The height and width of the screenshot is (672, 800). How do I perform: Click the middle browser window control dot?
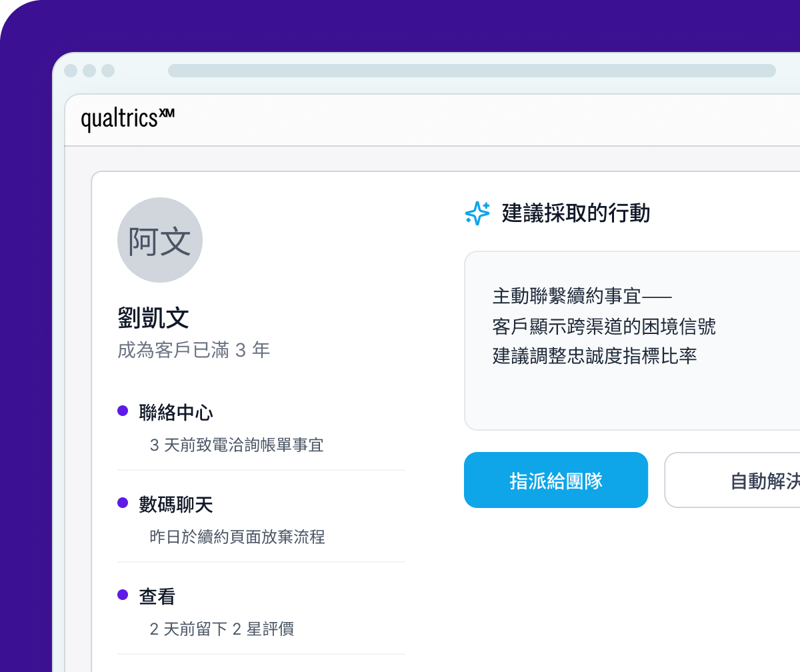89,71
